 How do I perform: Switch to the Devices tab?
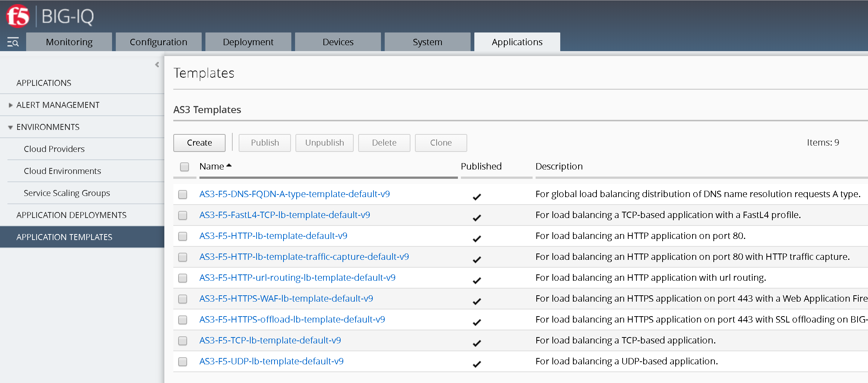coord(338,42)
